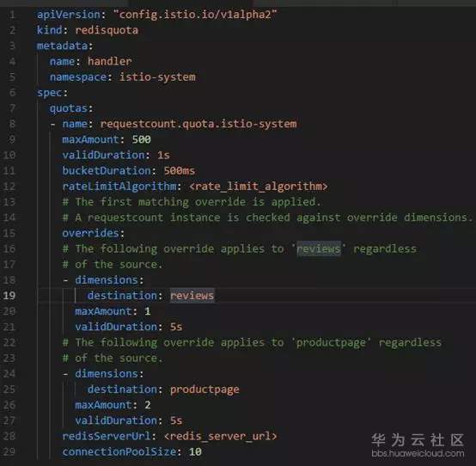Viewport: 476px width, 466px height.
Task: Click line number 29 in the gutter
Action: click(9, 451)
